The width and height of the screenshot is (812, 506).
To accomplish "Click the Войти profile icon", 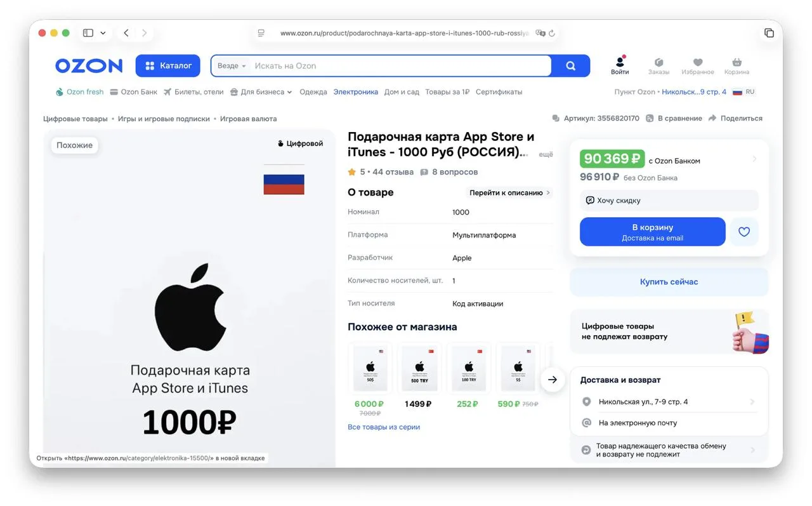I will (620, 65).
